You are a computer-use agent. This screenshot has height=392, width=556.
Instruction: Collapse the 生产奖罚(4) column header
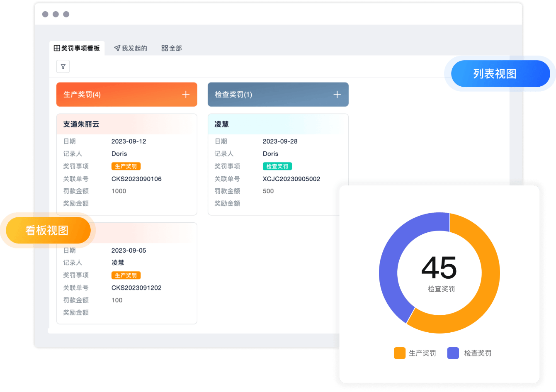click(x=82, y=95)
